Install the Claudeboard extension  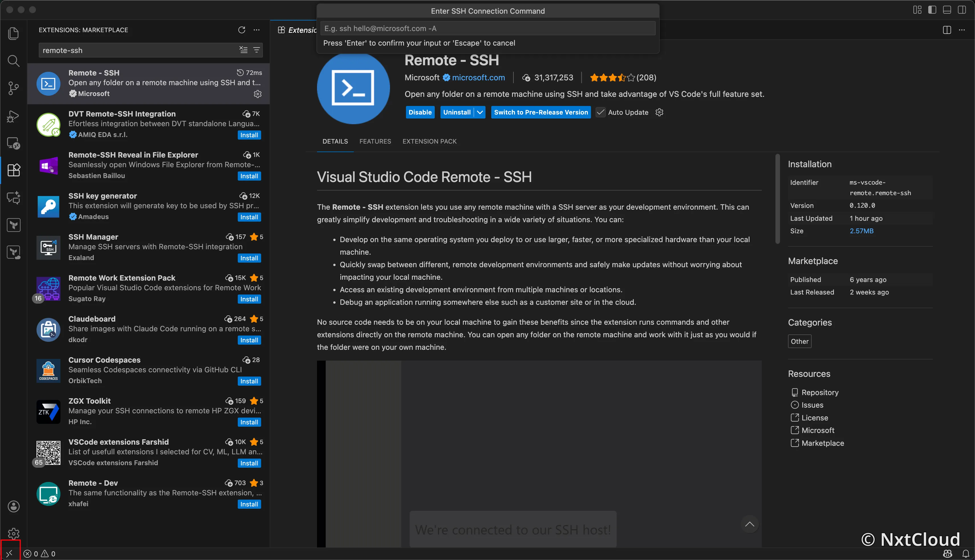coord(249,340)
